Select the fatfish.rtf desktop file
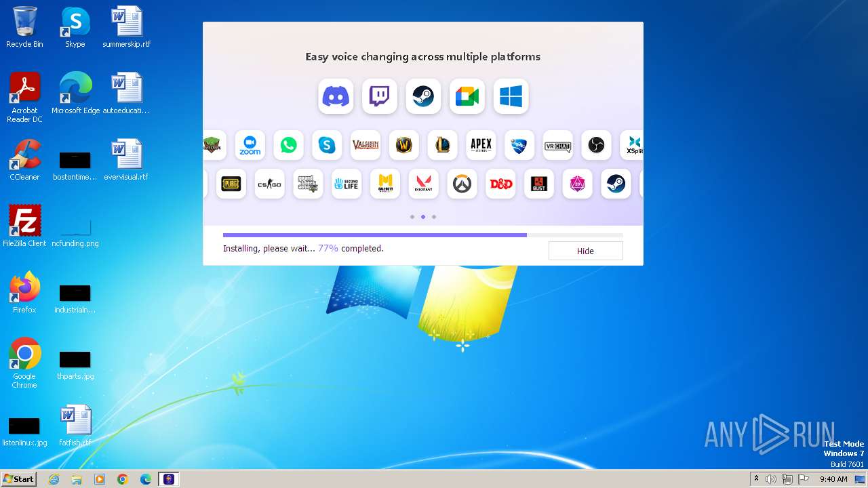Image resolution: width=868 pixels, height=488 pixels. point(75,426)
